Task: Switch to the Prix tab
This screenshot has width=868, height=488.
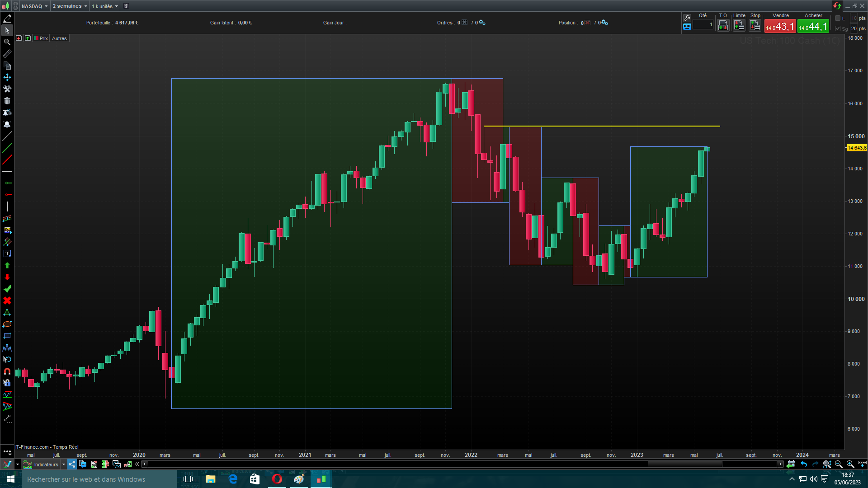Action: tap(43, 38)
